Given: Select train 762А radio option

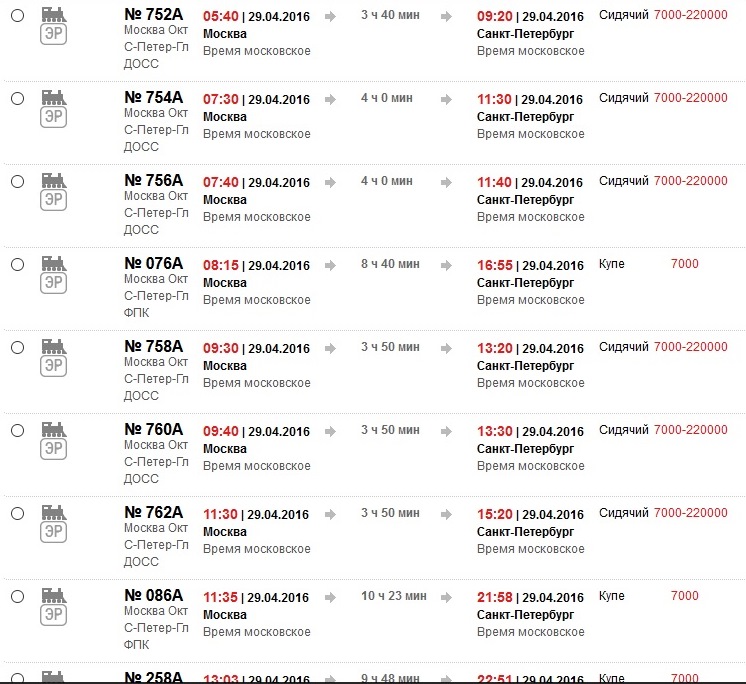Looking at the screenshot, I should tap(17, 513).
